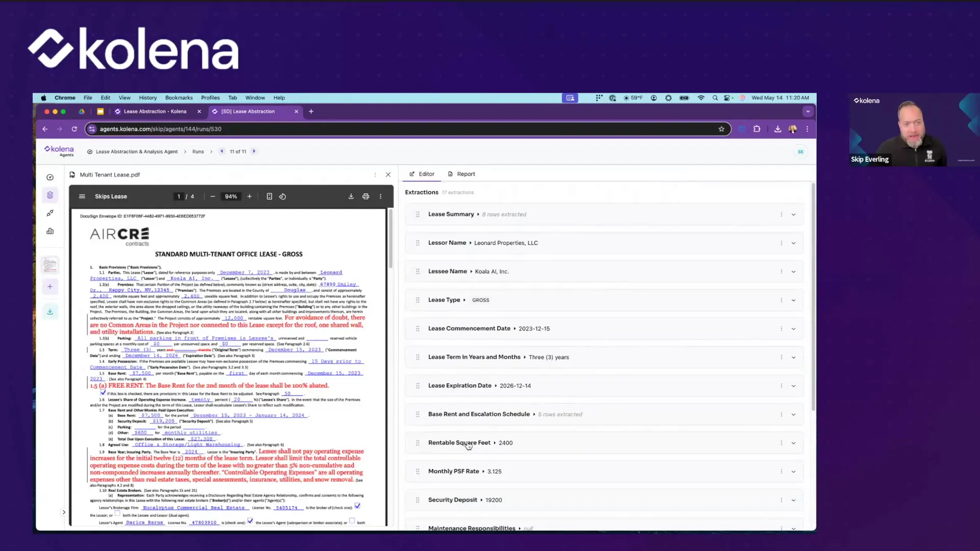Open the compass icon in left sidebar
Screen dimensions: 980x551
pos(50,178)
